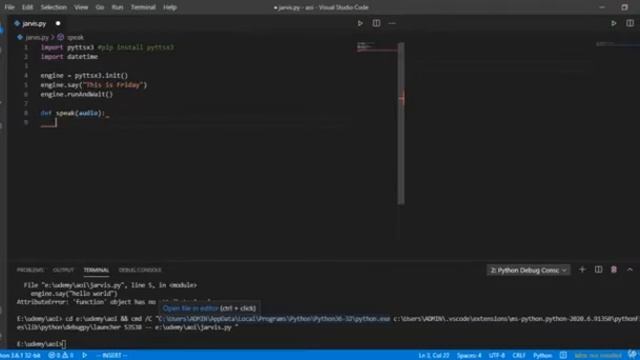This screenshot has width=640, height=360.
Task: Click jarvis.py in the breadcrumb
Action: click(37, 38)
